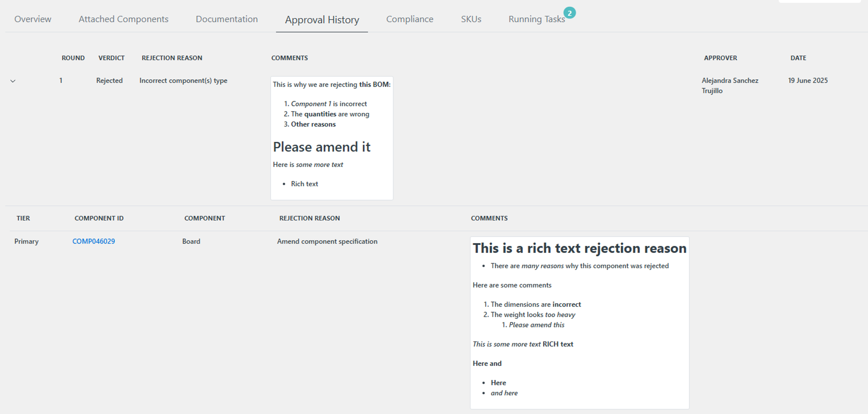Collapse the Round 1 rejection details

13,81
